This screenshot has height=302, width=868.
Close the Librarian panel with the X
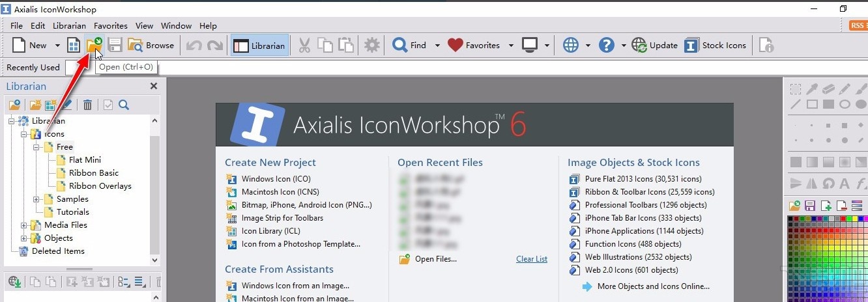click(x=154, y=86)
